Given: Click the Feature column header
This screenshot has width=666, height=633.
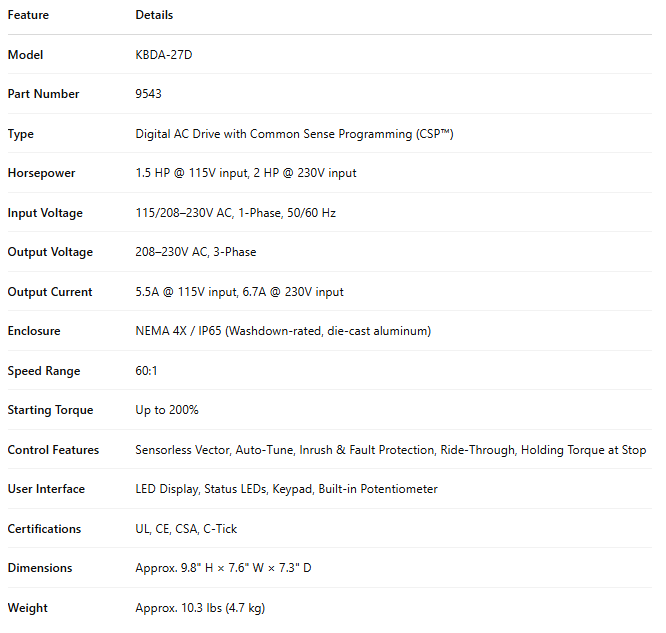Looking at the screenshot, I should [28, 15].
